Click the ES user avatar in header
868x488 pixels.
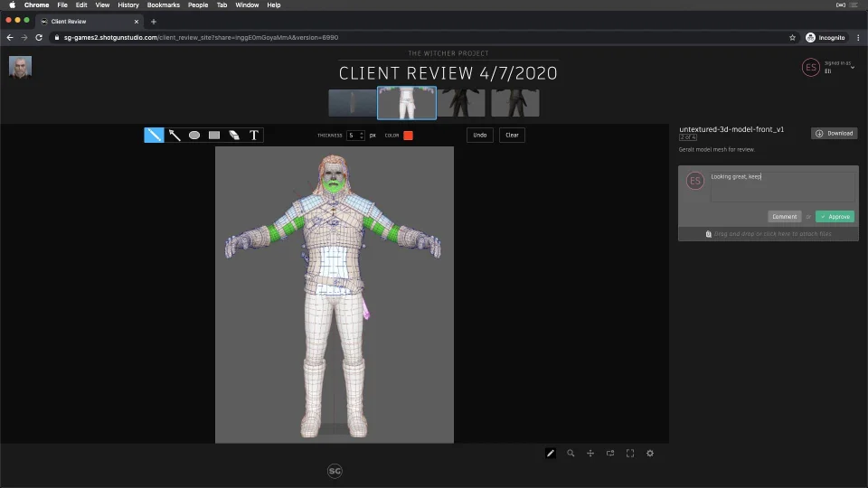point(811,68)
